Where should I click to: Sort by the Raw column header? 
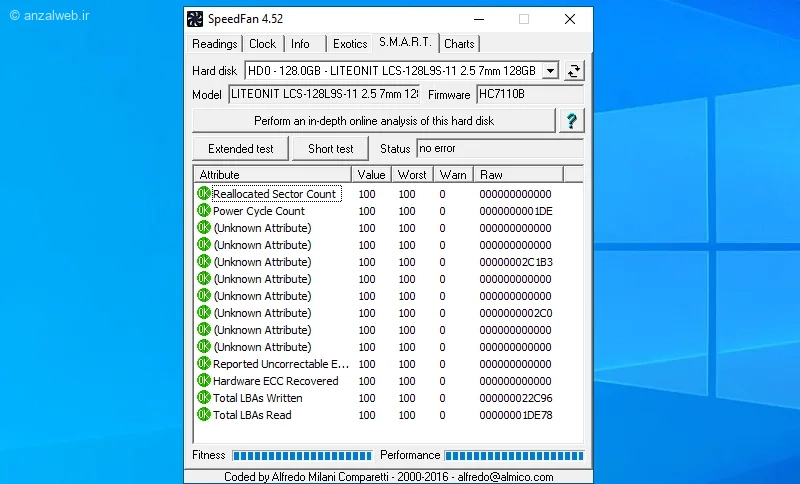pos(518,175)
